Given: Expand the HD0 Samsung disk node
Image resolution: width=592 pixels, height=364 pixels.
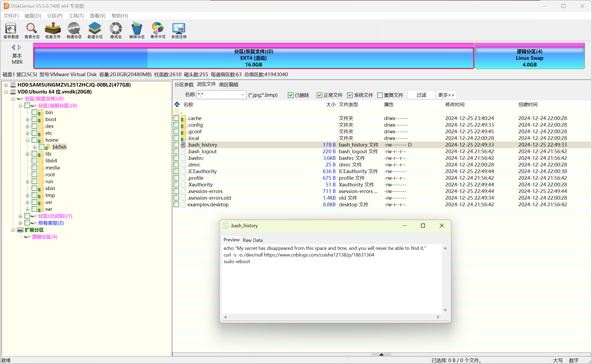Looking at the screenshot, I should click(6, 85).
